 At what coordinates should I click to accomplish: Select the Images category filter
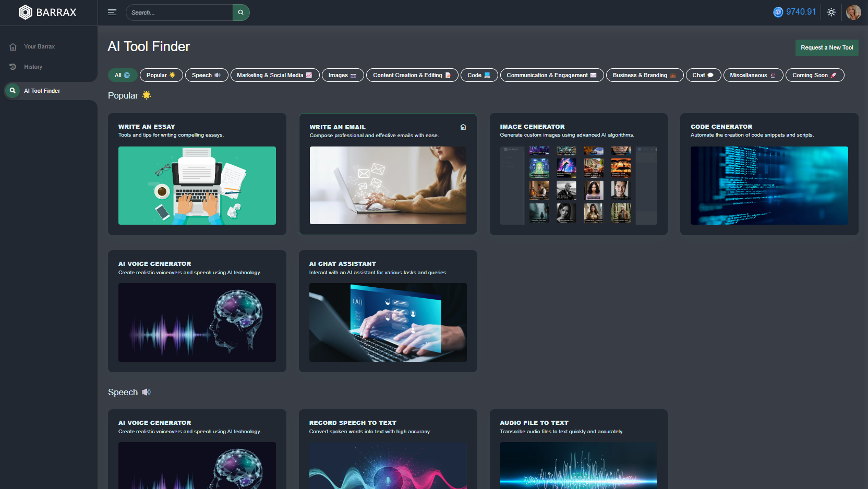pos(343,75)
